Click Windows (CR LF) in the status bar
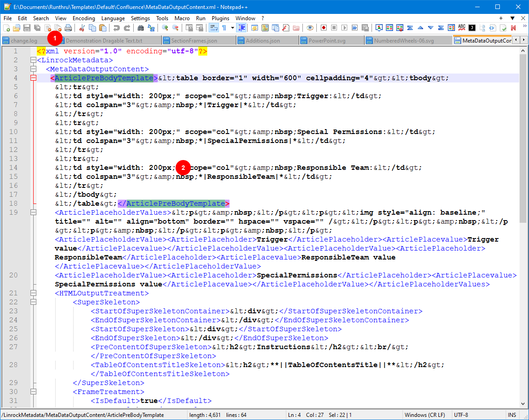 [x=425, y=415]
